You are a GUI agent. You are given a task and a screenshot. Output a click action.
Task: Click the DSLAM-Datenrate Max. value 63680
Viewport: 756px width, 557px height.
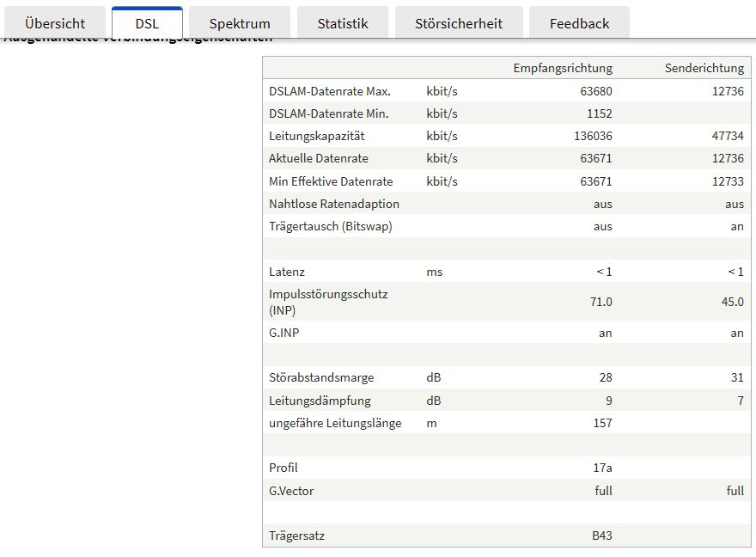[x=596, y=91]
